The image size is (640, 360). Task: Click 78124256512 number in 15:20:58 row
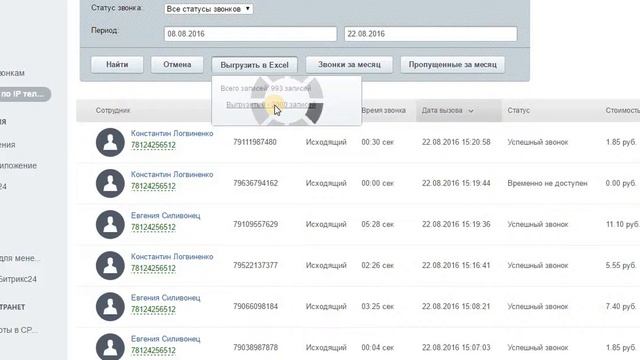153,145
